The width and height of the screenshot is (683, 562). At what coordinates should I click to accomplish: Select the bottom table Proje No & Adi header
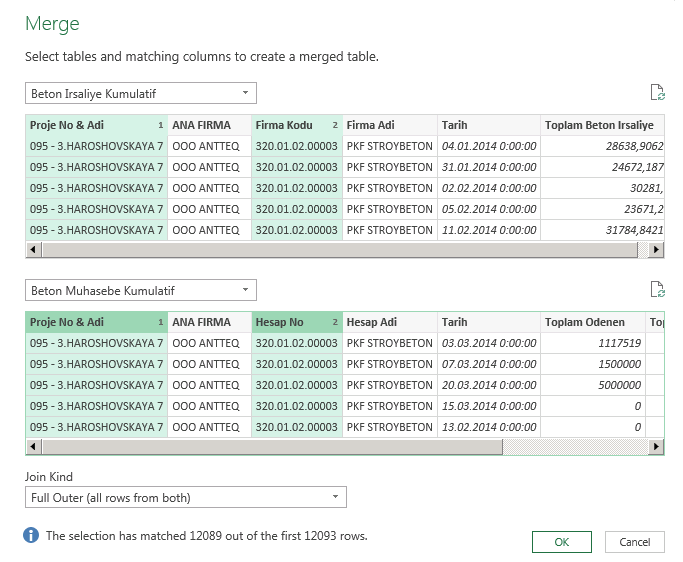(97, 322)
